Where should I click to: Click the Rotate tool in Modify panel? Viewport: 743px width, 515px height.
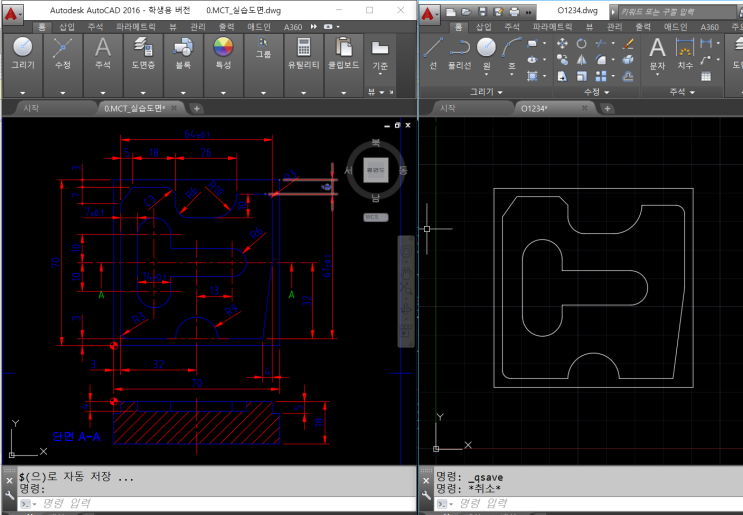pyautogui.click(x=582, y=43)
